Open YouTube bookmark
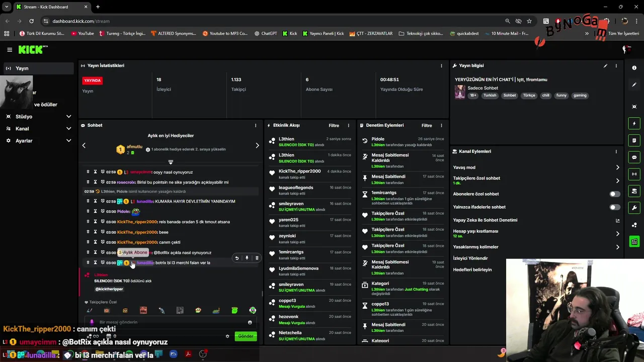The width and height of the screenshot is (644, 362). (x=82, y=34)
